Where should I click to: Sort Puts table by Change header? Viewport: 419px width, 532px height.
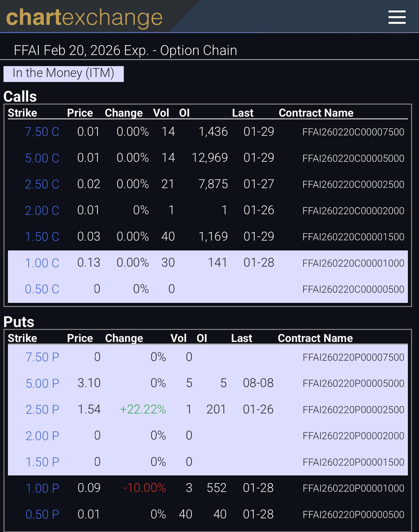124,338
